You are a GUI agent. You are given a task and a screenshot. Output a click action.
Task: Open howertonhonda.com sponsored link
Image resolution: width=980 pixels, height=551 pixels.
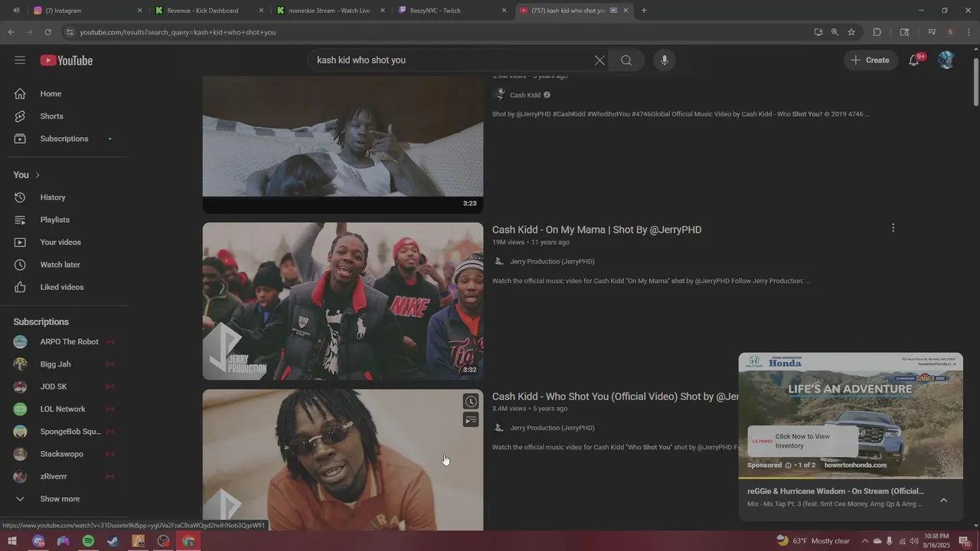[855, 465]
